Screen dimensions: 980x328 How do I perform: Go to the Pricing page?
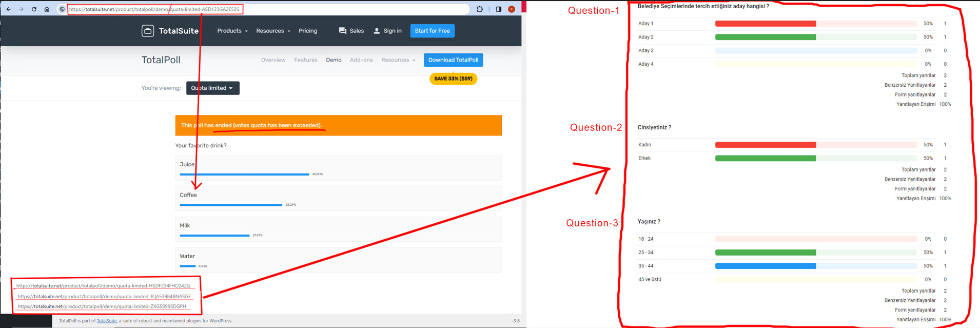click(x=308, y=31)
